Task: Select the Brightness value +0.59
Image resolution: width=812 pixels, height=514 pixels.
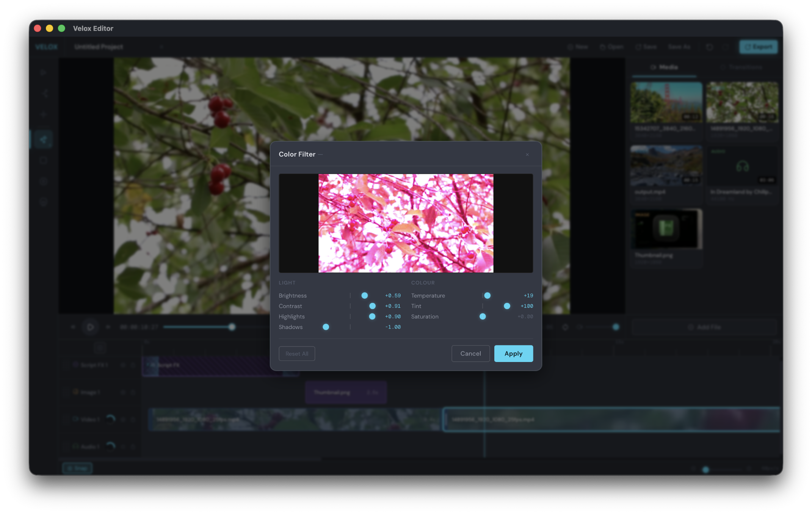Action: 393,296
